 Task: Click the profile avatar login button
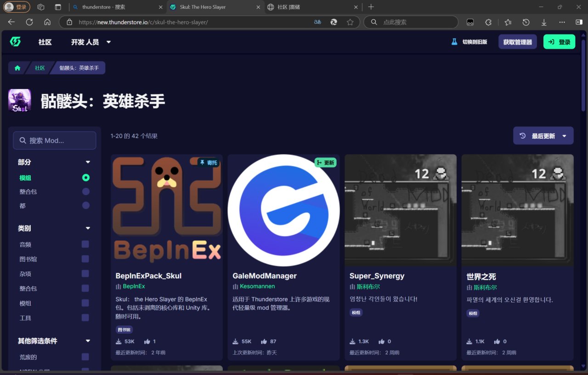pos(17,7)
